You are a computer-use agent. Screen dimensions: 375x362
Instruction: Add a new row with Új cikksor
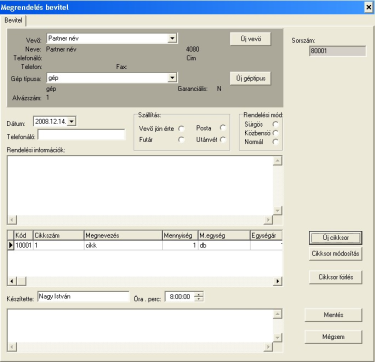[x=335, y=238]
